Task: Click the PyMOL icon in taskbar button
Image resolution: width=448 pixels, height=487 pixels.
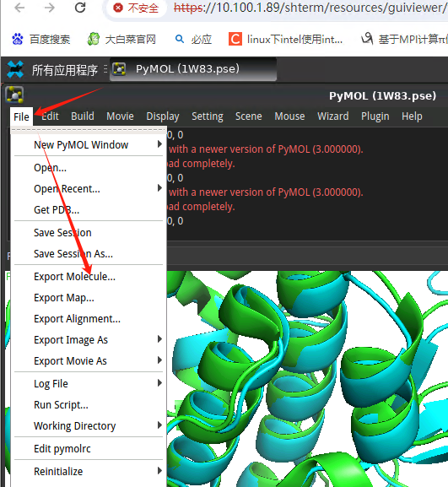Action: point(119,69)
